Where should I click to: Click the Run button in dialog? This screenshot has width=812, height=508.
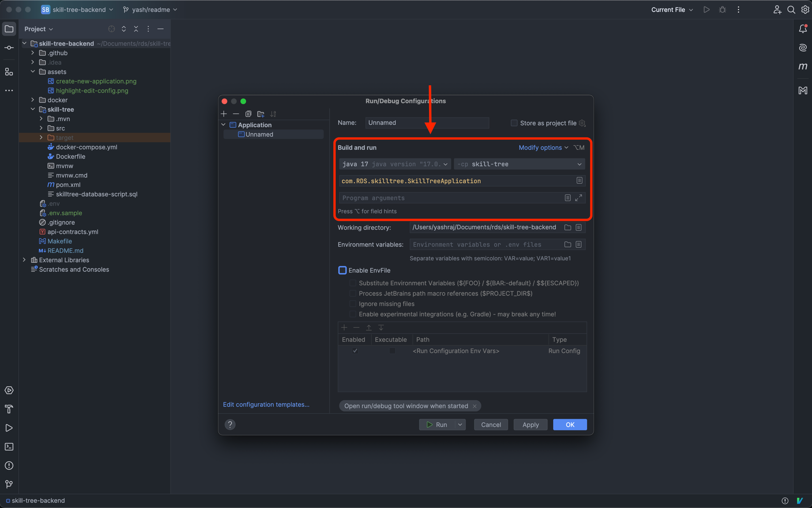pyautogui.click(x=437, y=425)
